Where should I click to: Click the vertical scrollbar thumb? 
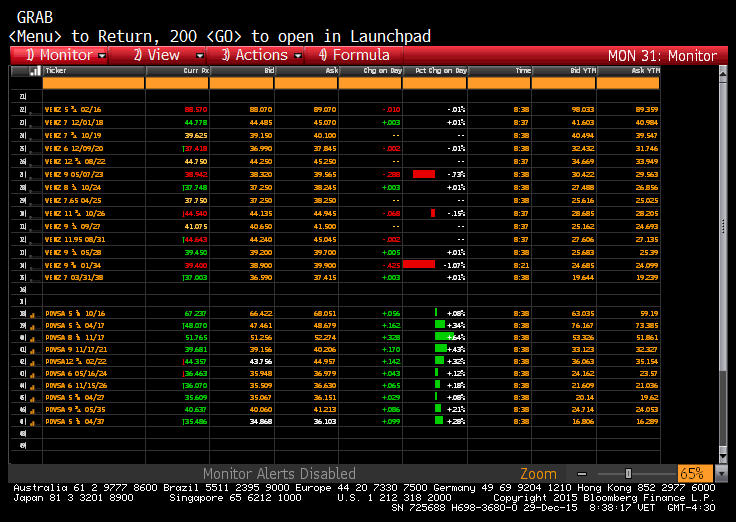click(x=723, y=226)
